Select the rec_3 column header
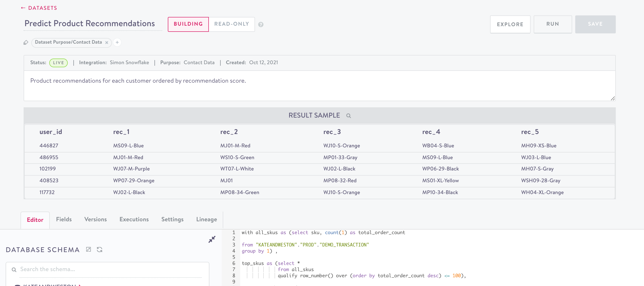The height and width of the screenshot is (286, 644). point(332,132)
